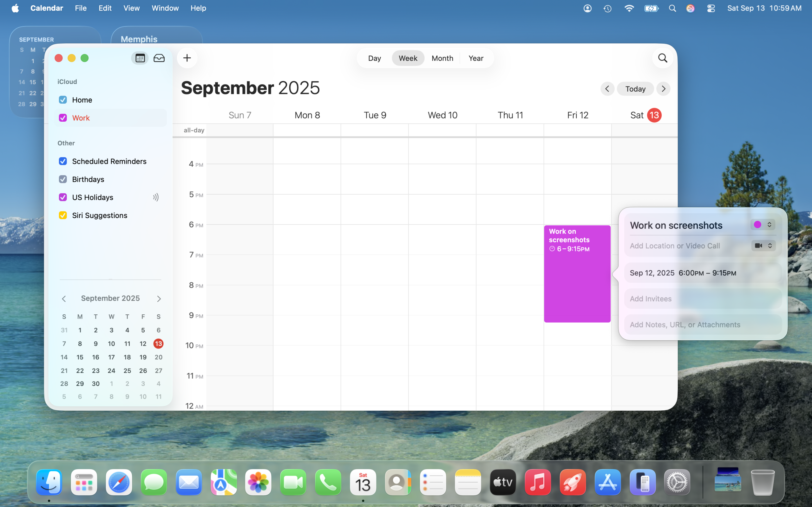Image resolution: width=812 pixels, height=507 pixels.
Task: Uncheck the Home calendar checkbox
Action: (x=63, y=100)
